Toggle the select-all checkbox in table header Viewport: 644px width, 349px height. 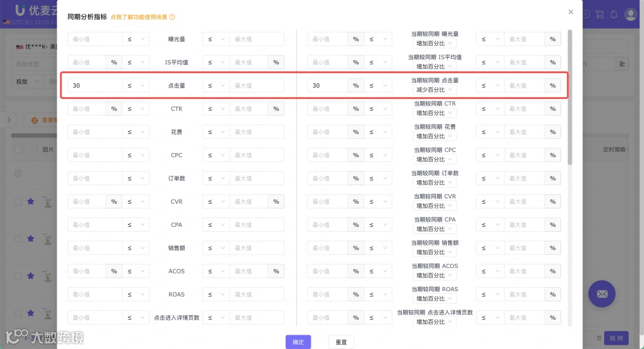18,149
